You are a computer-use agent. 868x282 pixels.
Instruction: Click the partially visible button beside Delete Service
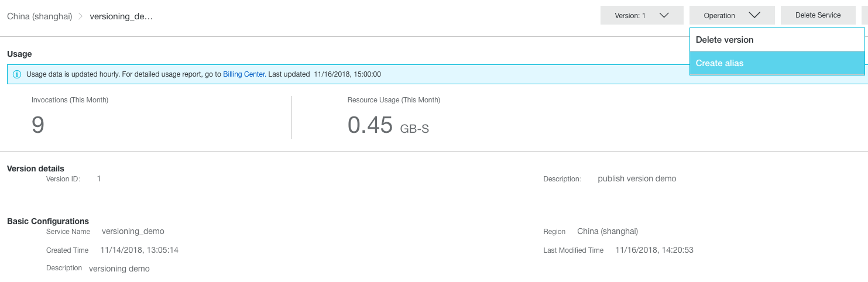tap(864, 15)
